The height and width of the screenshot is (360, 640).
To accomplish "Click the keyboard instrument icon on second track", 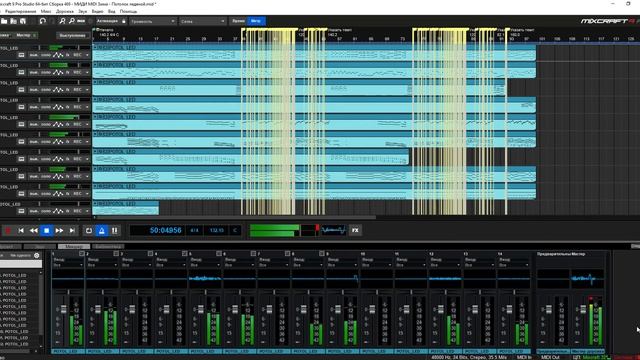I will (21, 72).
